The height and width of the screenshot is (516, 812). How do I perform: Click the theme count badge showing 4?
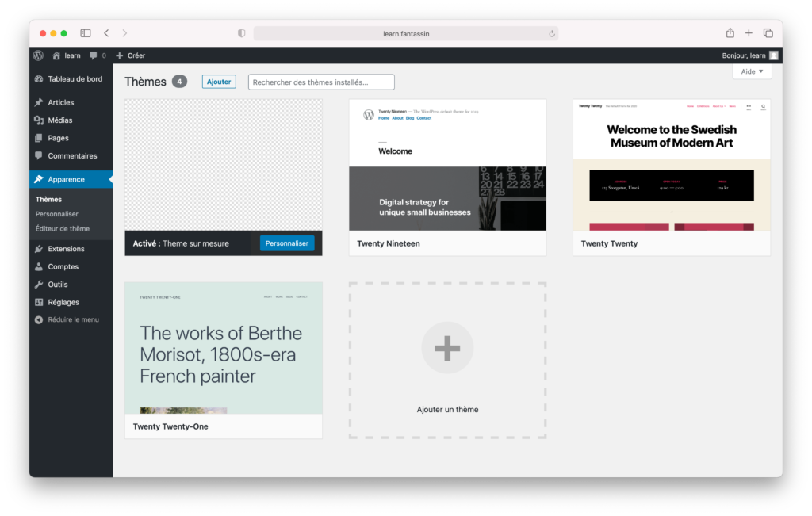pos(179,82)
